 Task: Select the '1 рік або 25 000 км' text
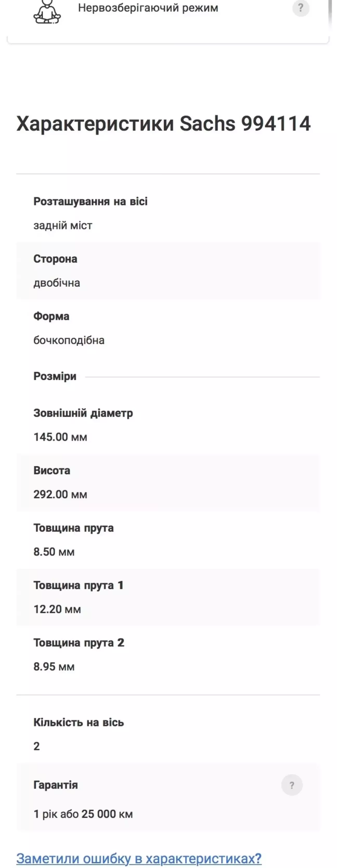click(83, 814)
